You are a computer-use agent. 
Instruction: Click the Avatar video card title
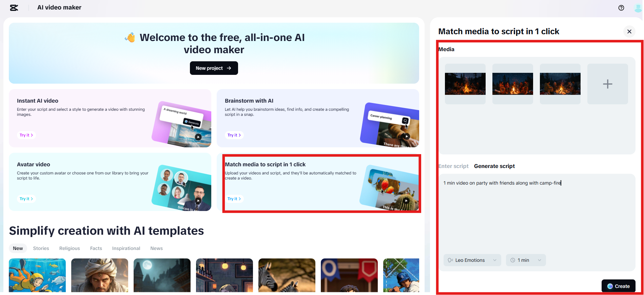[34, 164]
